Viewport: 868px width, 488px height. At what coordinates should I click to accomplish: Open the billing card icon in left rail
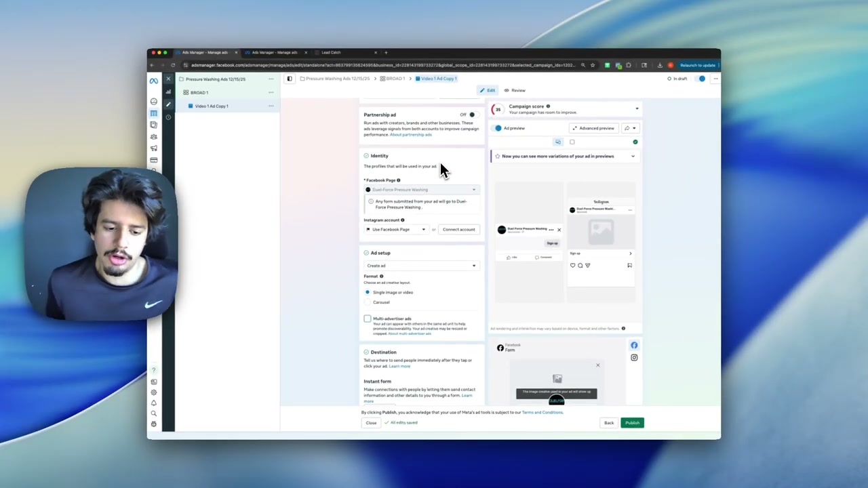pyautogui.click(x=154, y=160)
